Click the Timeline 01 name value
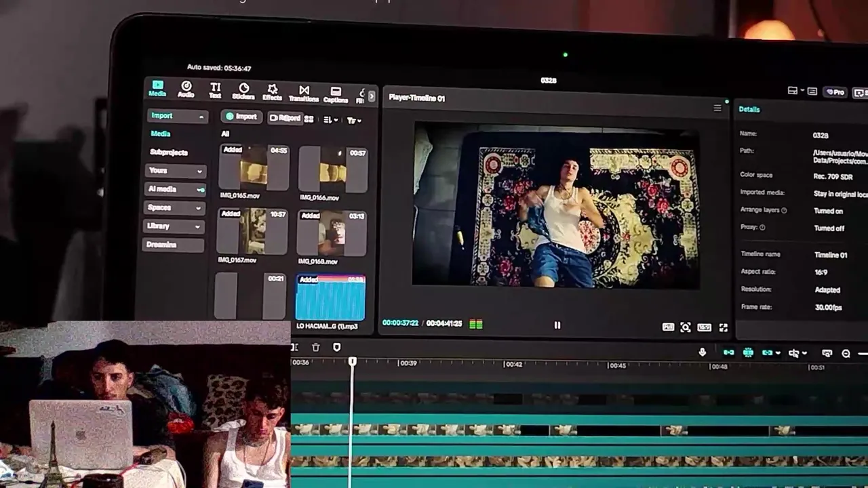Screen dimensions: 868x488 click(x=830, y=255)
